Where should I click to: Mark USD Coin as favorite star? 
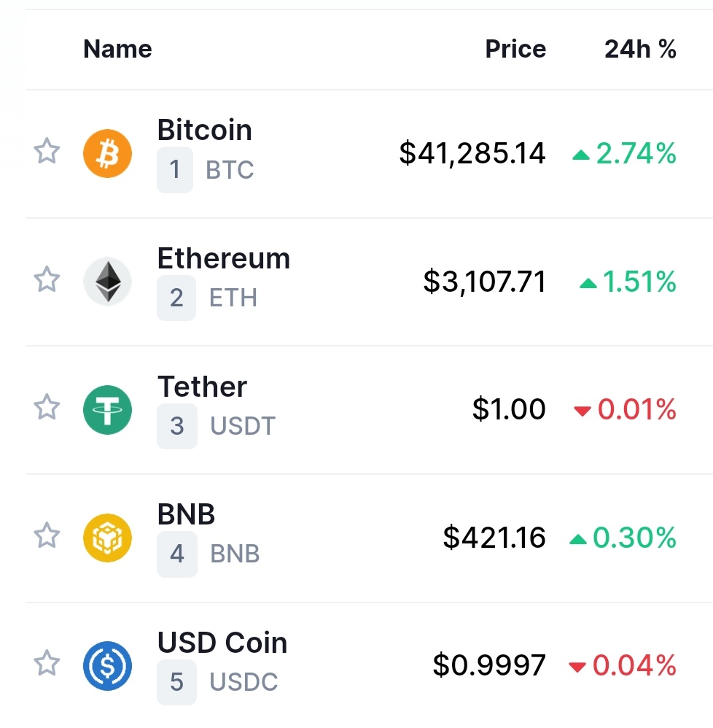pyautogui.click(x=47, y=662)
